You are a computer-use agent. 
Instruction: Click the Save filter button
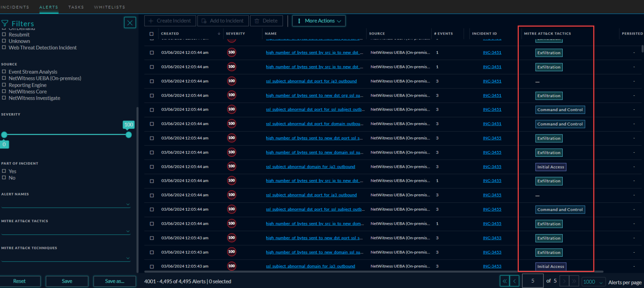click(x=67, y=281)
